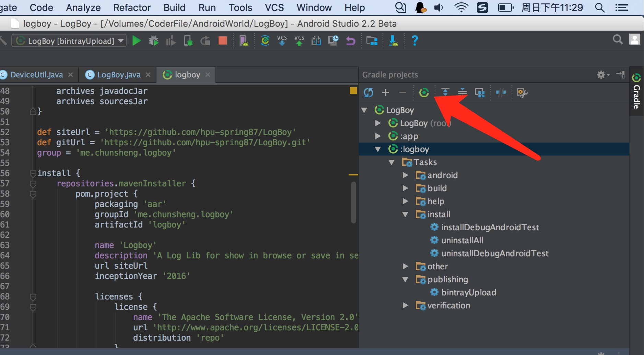Viewport: 644px width, 355px height.
Task: Refresh all Gradle projects
Action: pos(368,92)
